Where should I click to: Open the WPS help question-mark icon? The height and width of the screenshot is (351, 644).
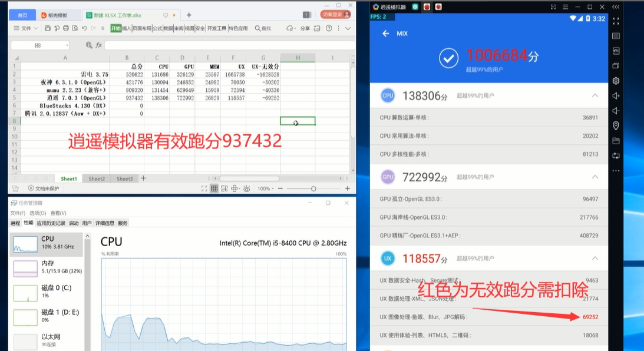[x=329, y=28]
